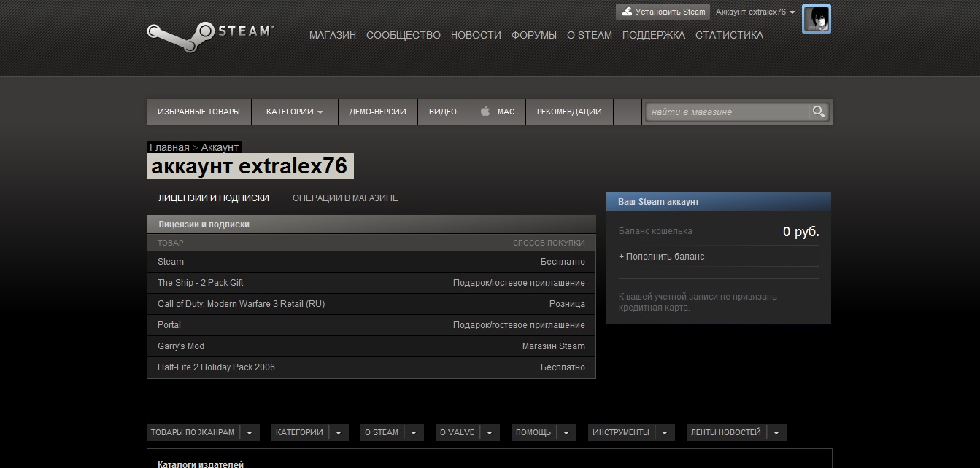Click the ИНСТРУМЕНТЫ footer button
980x468 pixels.
(621, 432)
